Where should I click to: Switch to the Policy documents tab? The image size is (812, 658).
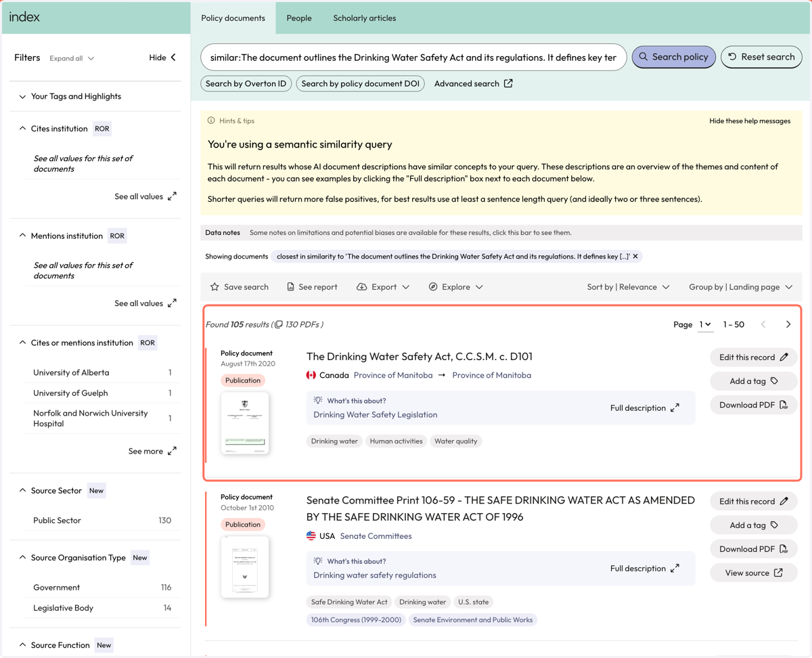[x=233, y=18]
